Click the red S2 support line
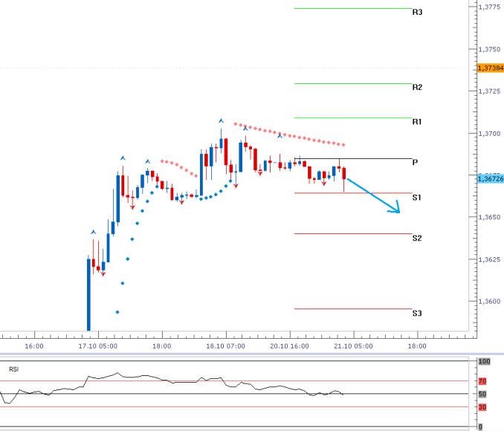Viewport: 504px width, 431px height. 353,233
